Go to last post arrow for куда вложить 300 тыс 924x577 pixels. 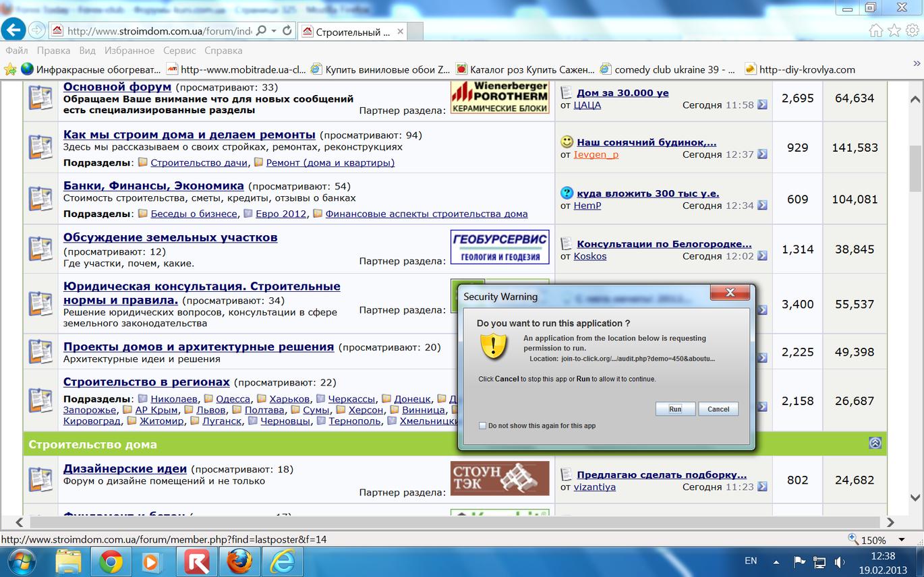(762, 206)
